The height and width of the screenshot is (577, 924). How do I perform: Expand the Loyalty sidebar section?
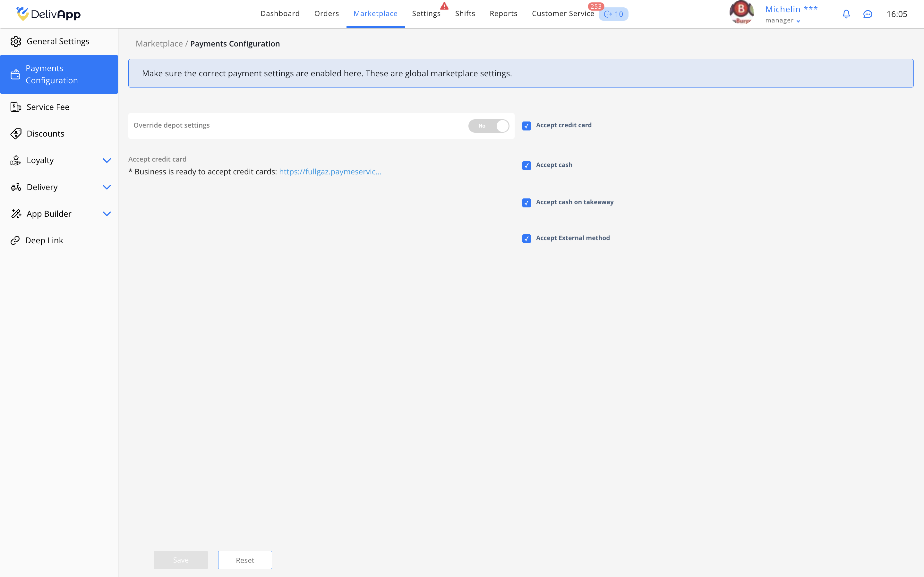pyautogui.click(x=107, y=161)
